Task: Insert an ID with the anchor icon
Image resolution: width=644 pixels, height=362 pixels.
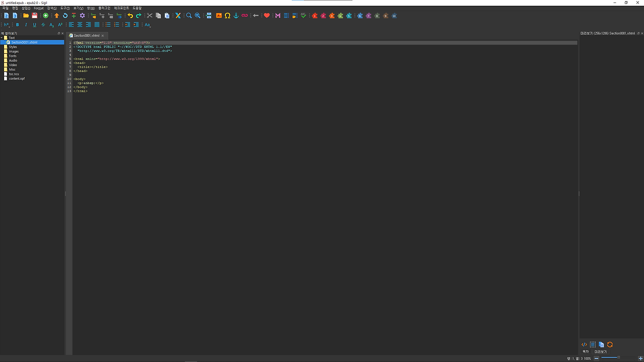Action: coord(236,16)
